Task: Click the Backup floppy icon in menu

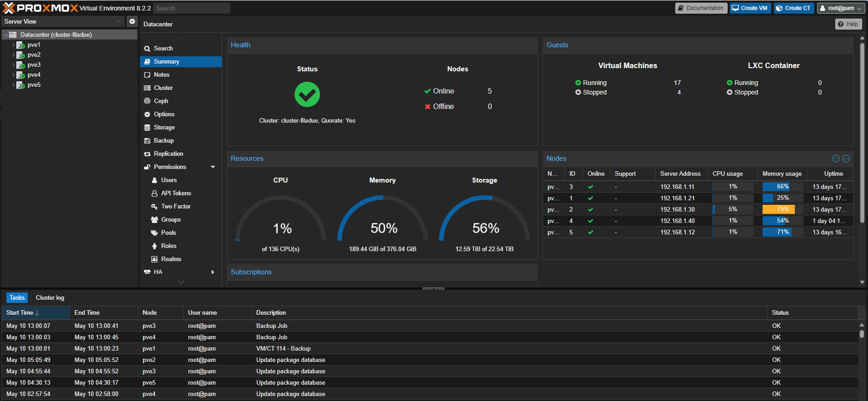Action: (147, 141)
